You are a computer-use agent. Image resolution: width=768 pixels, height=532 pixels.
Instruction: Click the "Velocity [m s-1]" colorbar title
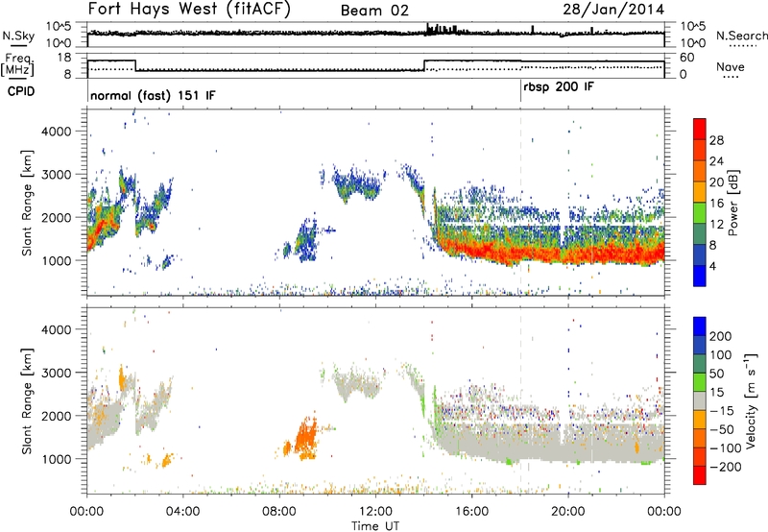(751, 401)
